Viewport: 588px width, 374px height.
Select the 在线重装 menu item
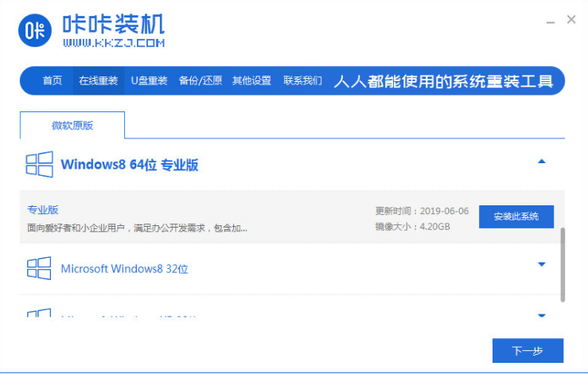pyautogui.click(x=98, y=81)
